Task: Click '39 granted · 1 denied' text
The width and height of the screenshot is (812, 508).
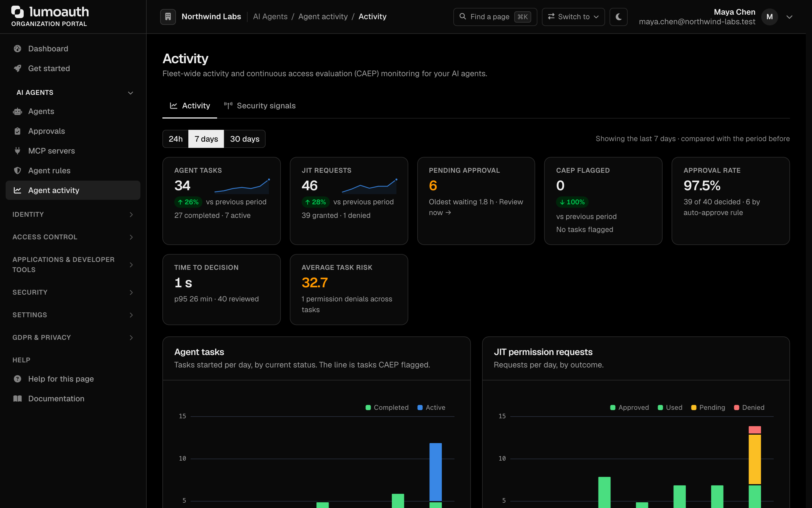Action: click(336, 215)
